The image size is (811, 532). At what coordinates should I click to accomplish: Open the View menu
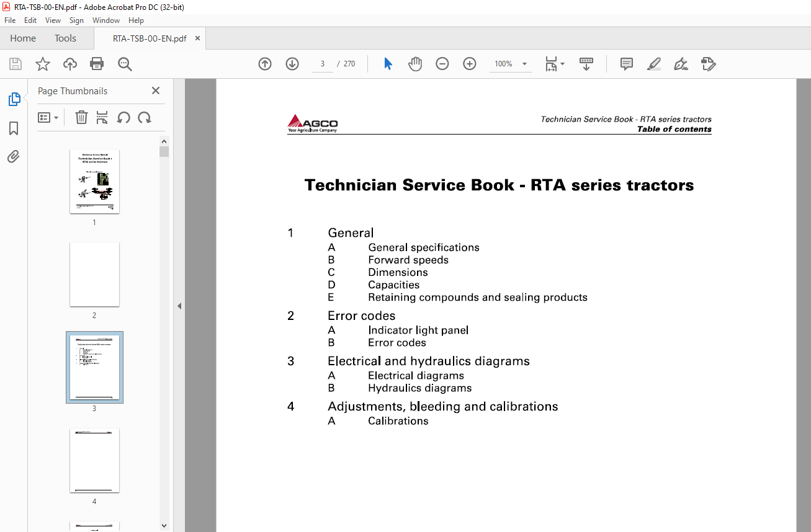(53, 20)
